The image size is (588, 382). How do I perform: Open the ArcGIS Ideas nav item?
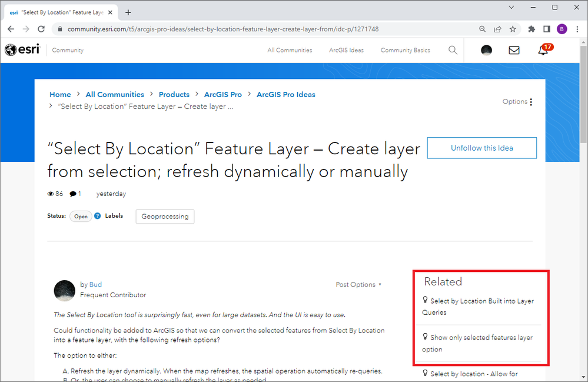click(x=346, y=50)
